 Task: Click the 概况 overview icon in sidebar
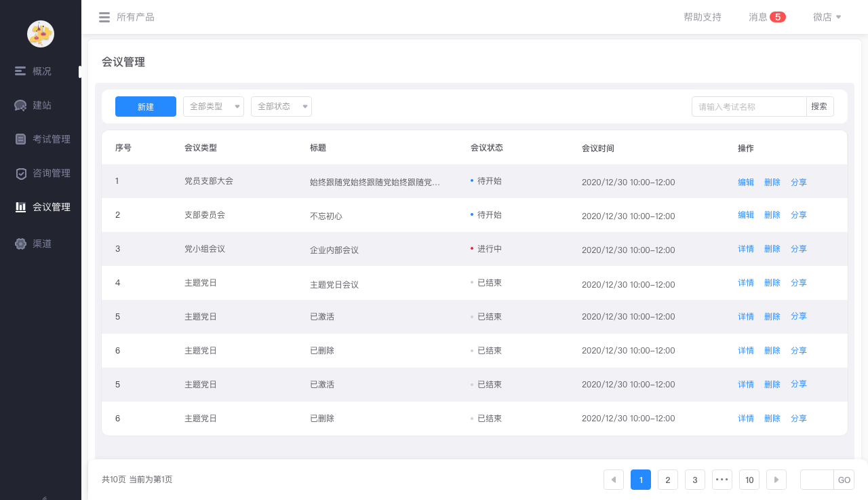click(20, 71)
